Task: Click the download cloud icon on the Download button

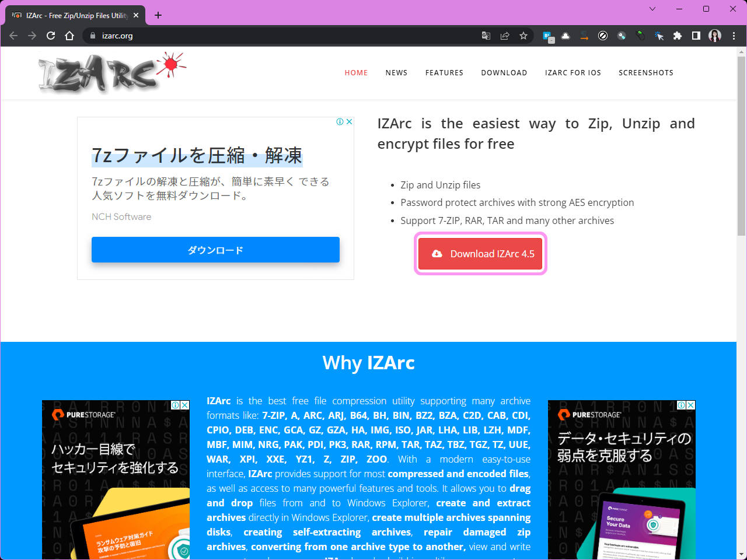Action: 437,253
